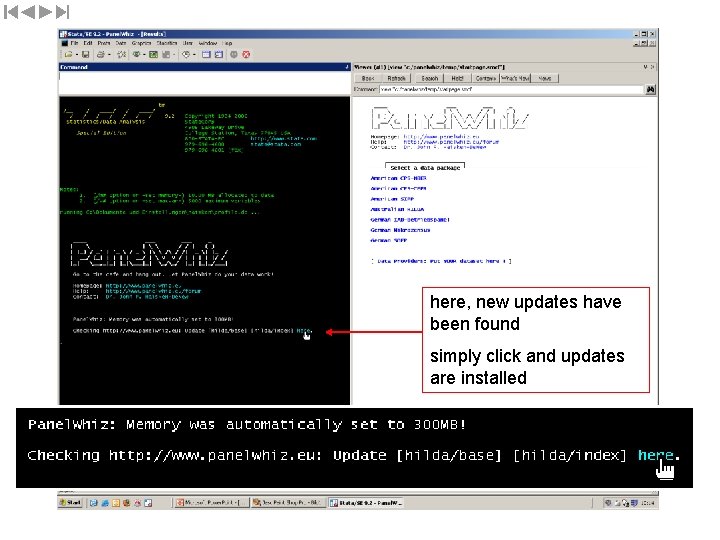Click the 'here' update link in the Results window
Image resolution: width=720 pixels, height=540 pixels.
(304, 331)
